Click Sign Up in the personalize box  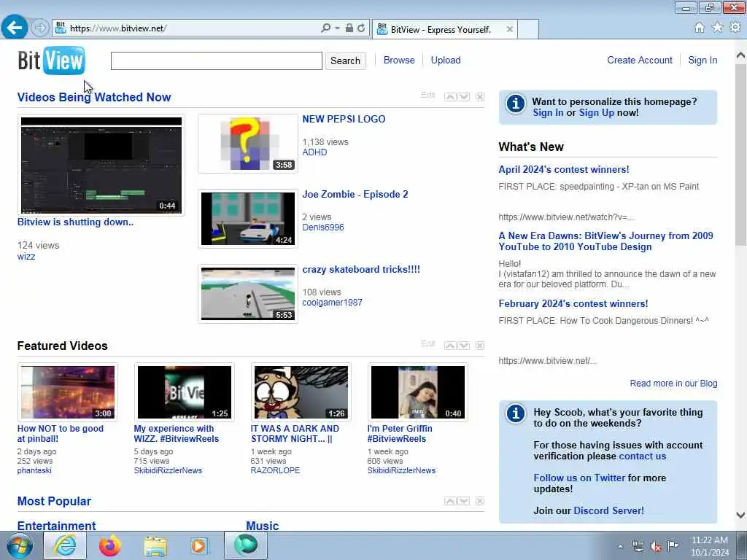pos(597,113)
